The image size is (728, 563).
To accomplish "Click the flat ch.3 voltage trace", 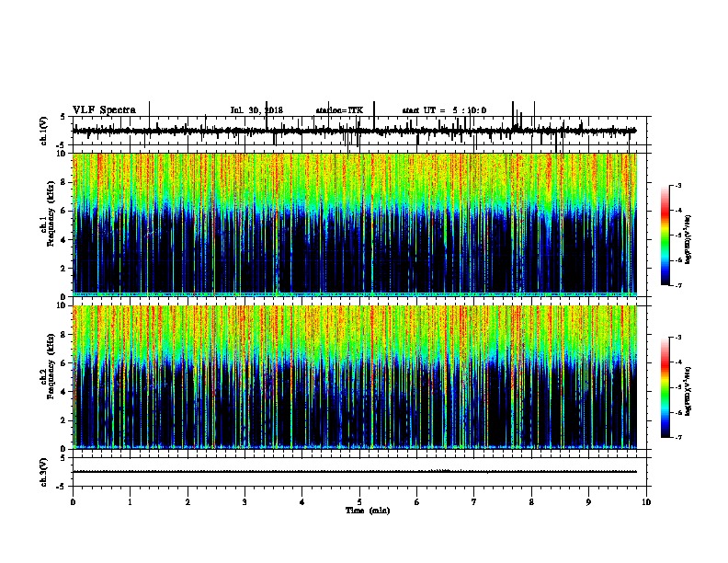I will [354, 472].
